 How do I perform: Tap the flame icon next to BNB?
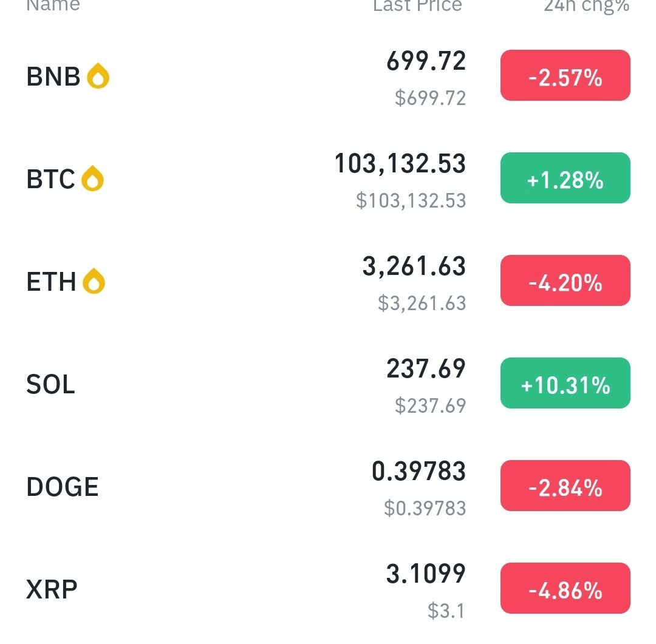tap(98, 76)
